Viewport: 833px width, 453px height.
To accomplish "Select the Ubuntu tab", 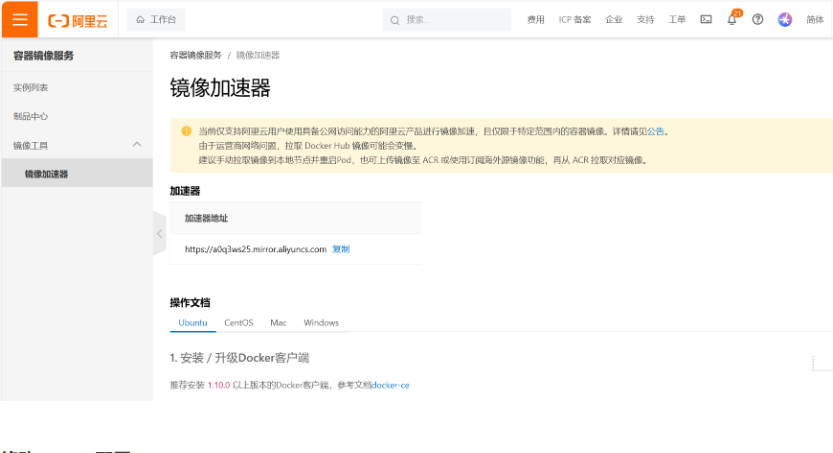I will [193, 322].
